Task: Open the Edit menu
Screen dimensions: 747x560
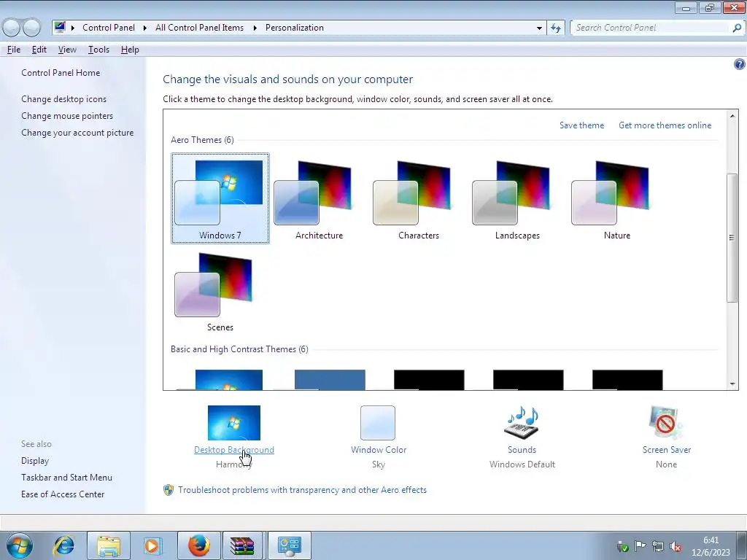Action: [39, 50]
